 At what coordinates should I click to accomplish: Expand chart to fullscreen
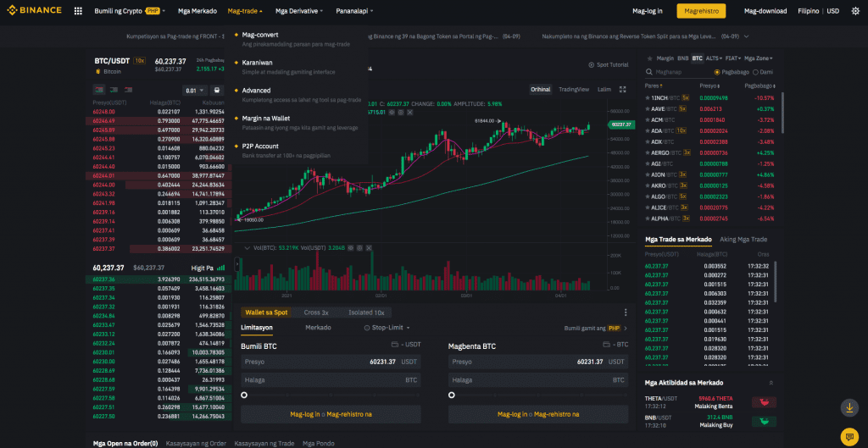(x=622, y=89)
